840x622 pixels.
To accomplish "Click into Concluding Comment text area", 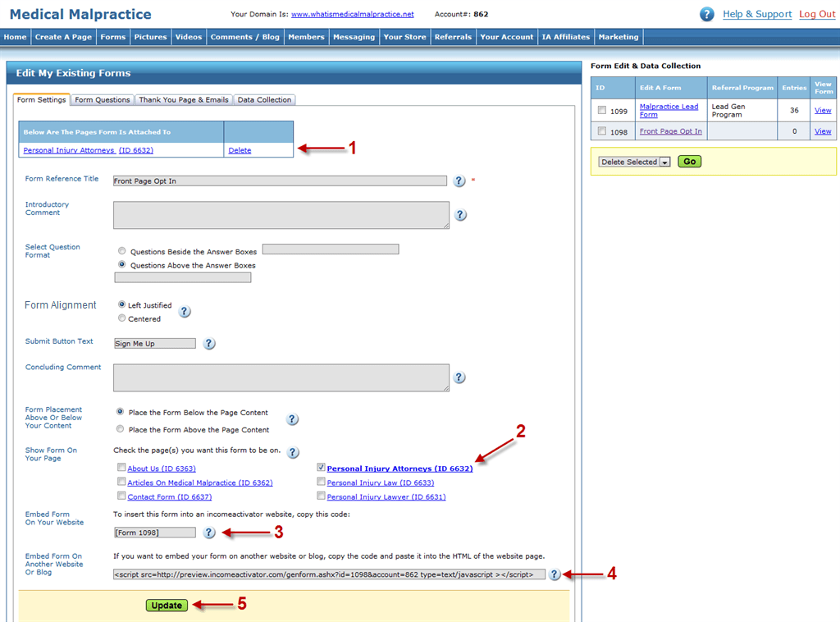I will tap(281, 377).
